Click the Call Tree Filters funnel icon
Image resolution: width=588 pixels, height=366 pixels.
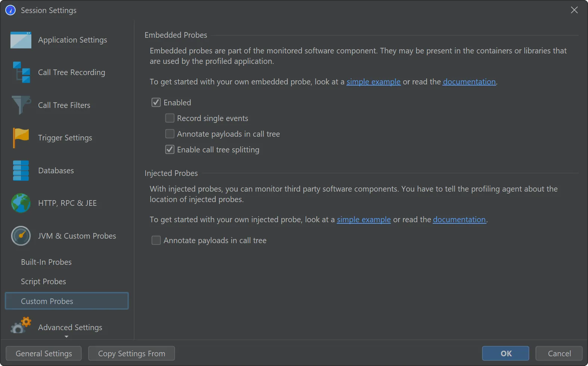click(x=21, y=105)
